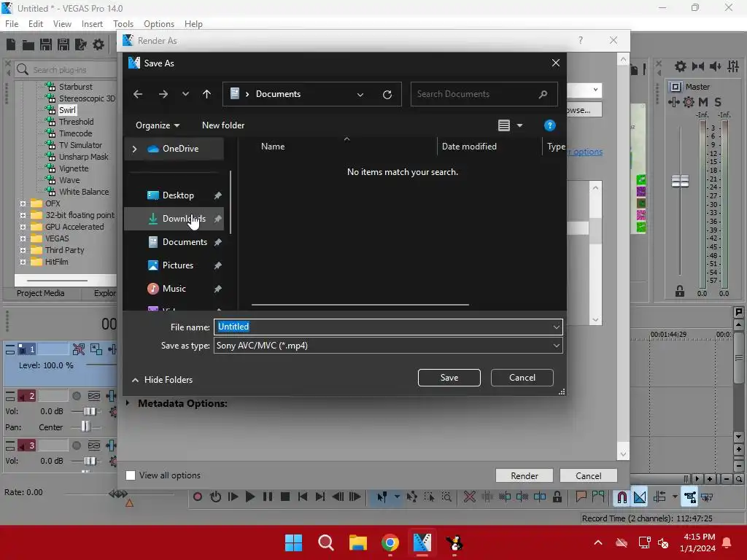Select Downloads in navigation pane
This screenshot has height=560, width=747.
174,219
